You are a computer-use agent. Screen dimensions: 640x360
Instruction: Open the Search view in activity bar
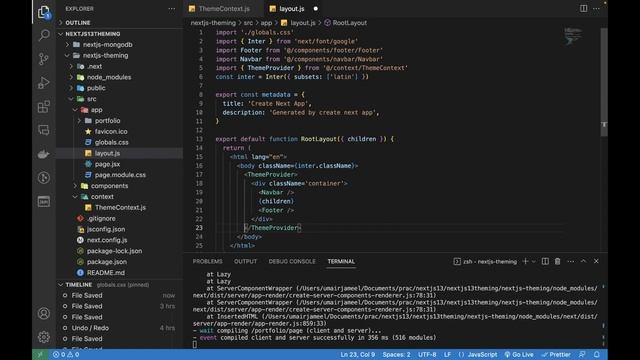click(44, 35)
